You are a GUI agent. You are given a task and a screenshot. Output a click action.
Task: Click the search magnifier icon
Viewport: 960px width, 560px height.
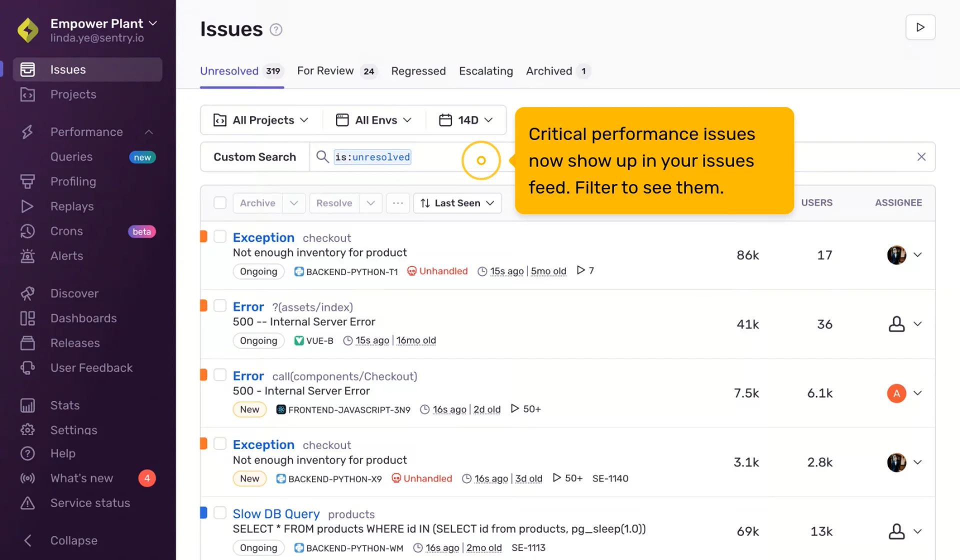[x=322, y=157]
